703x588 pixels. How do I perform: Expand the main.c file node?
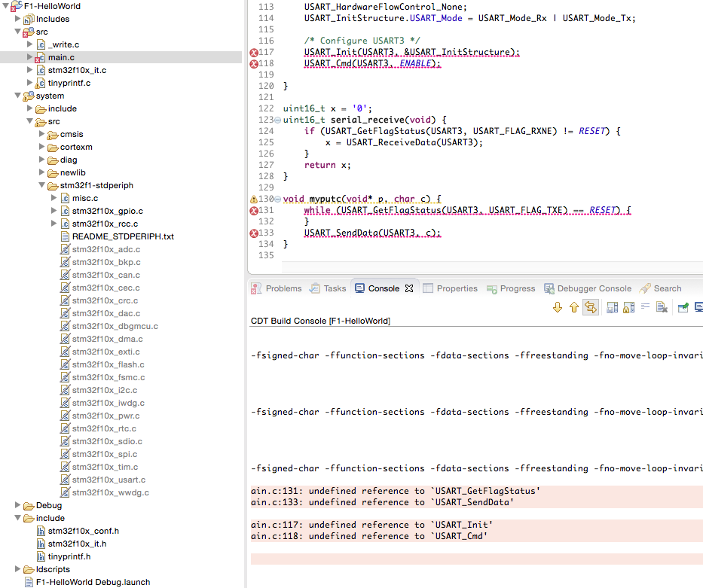pyautogui.click(x=29, y=57)
